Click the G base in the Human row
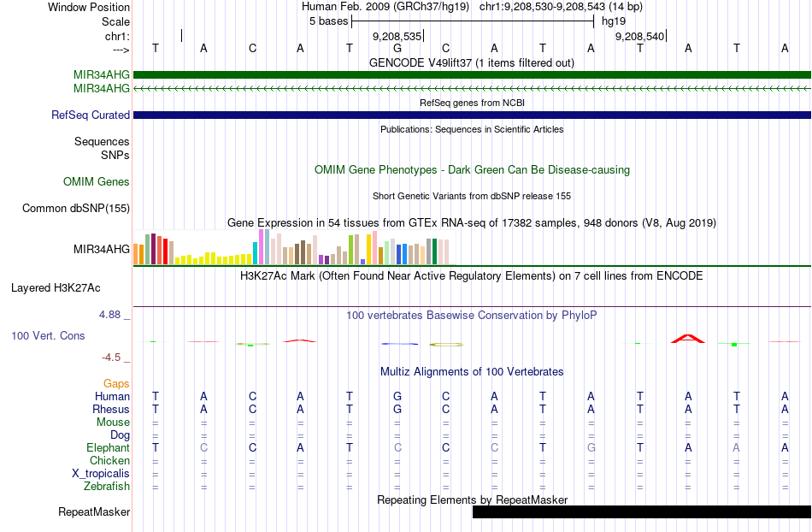812x532 pixels. (x=397, y=396)
